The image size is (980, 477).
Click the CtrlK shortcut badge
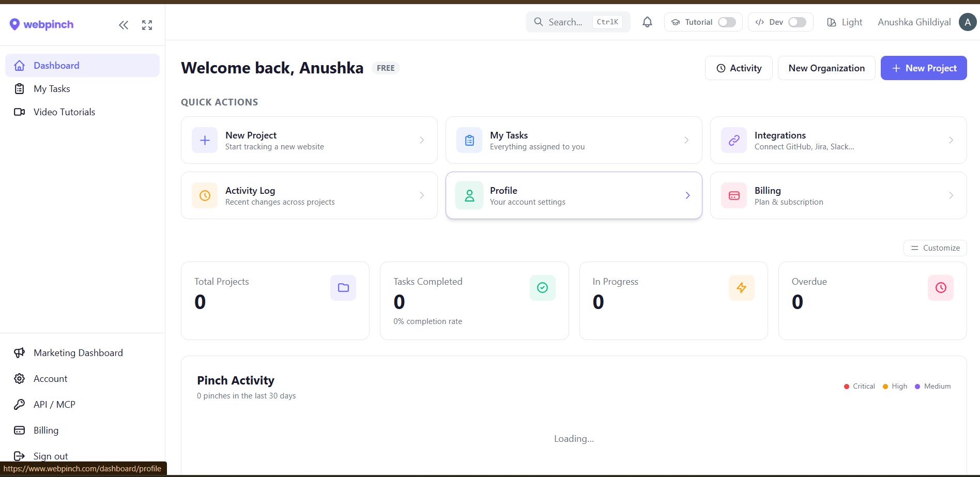pos(607,22)
